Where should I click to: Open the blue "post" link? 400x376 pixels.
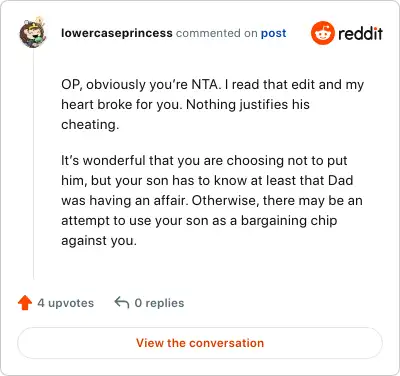(273, 33)
